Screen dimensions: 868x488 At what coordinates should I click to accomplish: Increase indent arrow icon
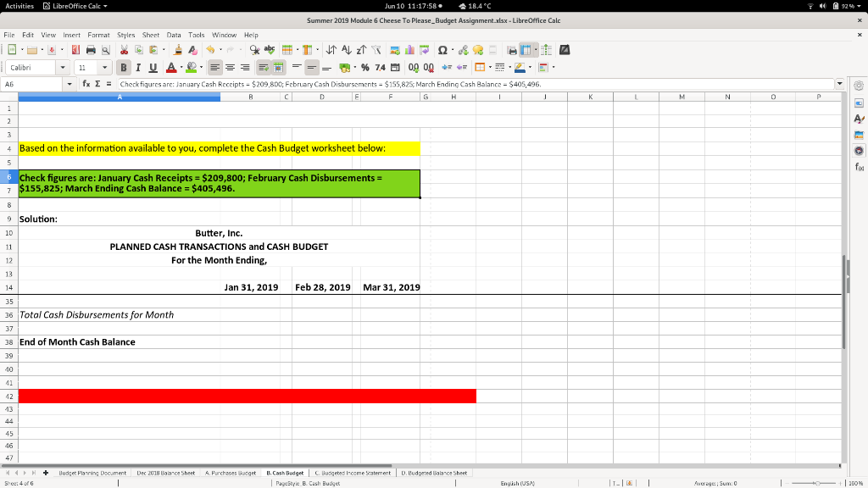pyautogui.click(x=447, y=68)
